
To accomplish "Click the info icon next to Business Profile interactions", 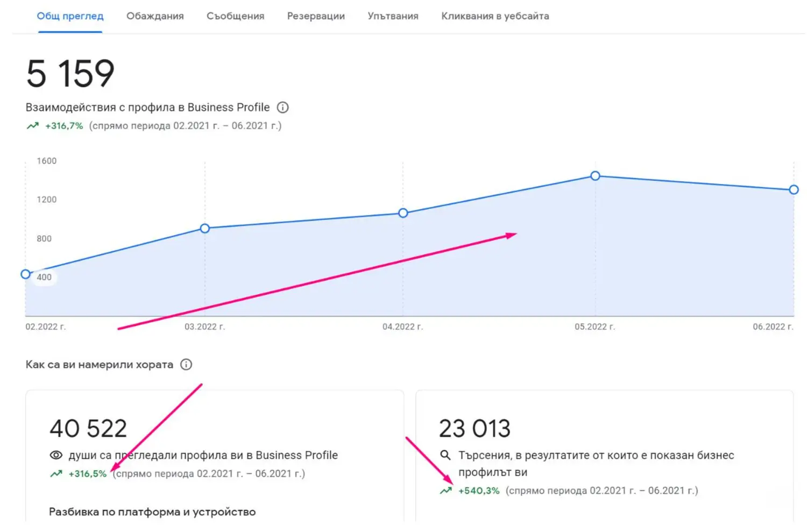I will 282,107.
